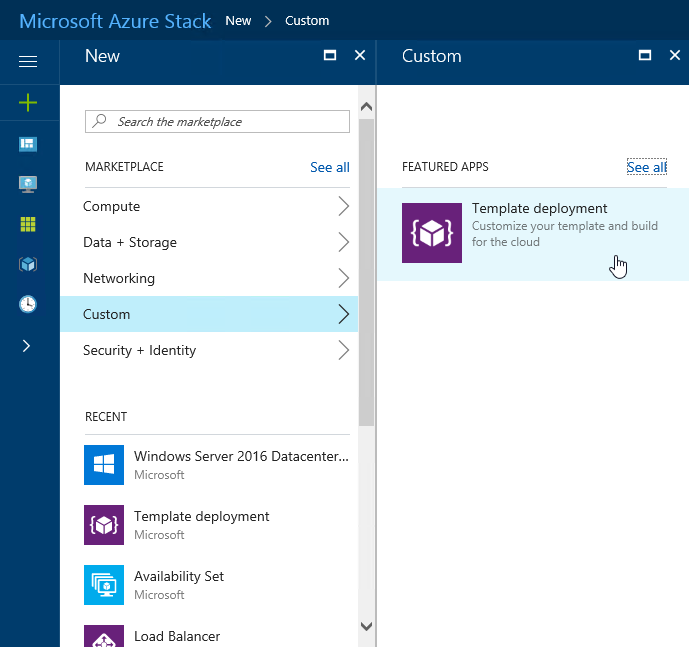
Task: Click Windows Server 2016 Datacenter icon
Action: [104, 465]
